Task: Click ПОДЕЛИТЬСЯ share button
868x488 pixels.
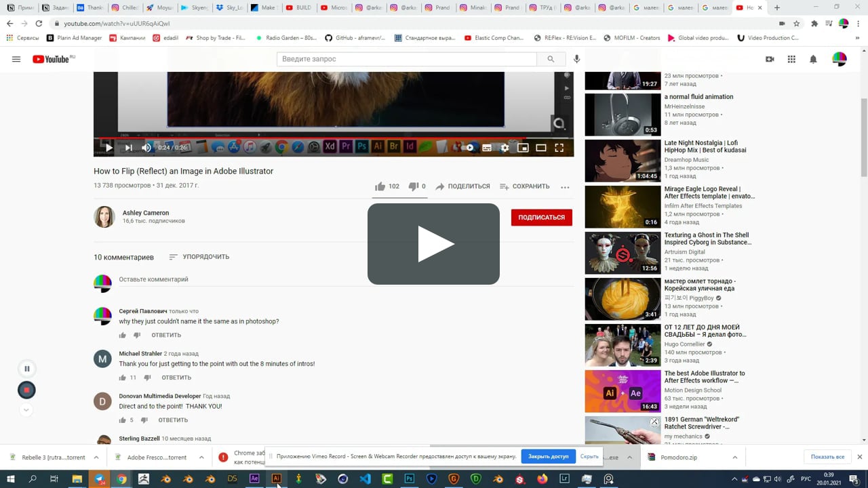Action: coord(462,186)
